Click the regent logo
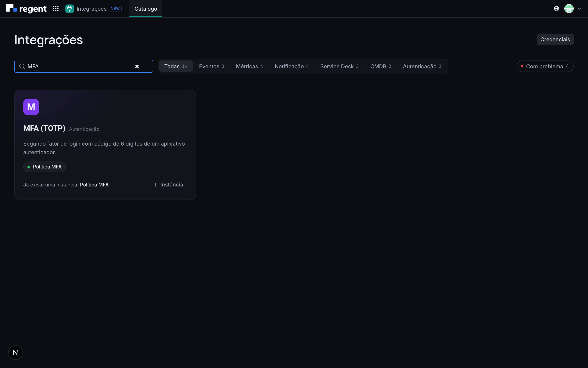The height and width of the screenshot is (368, 588). click(26, 9)
